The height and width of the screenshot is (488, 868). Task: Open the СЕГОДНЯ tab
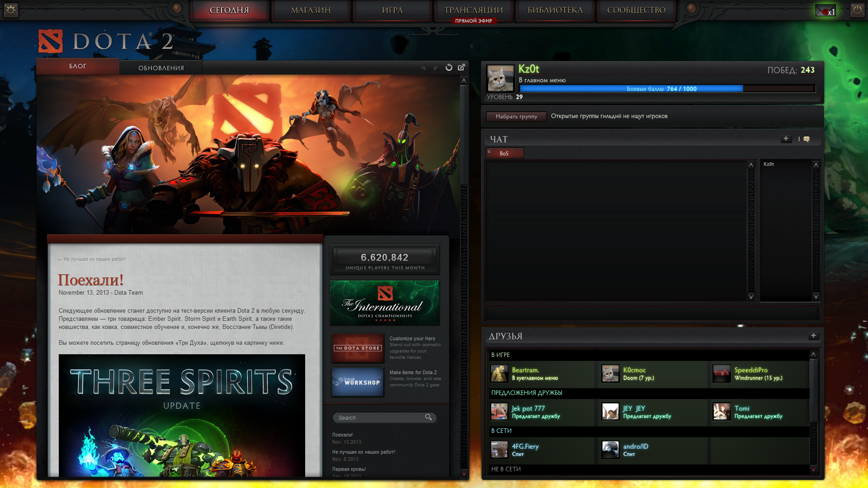(230, 10)
